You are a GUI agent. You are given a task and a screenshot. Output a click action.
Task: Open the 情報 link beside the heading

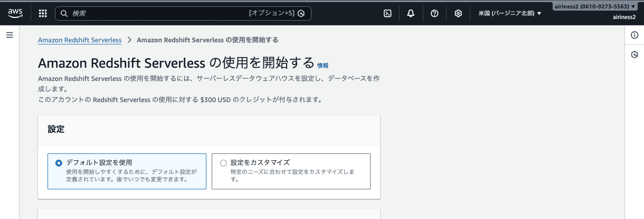pyautogui.click(x=323, y=66)
